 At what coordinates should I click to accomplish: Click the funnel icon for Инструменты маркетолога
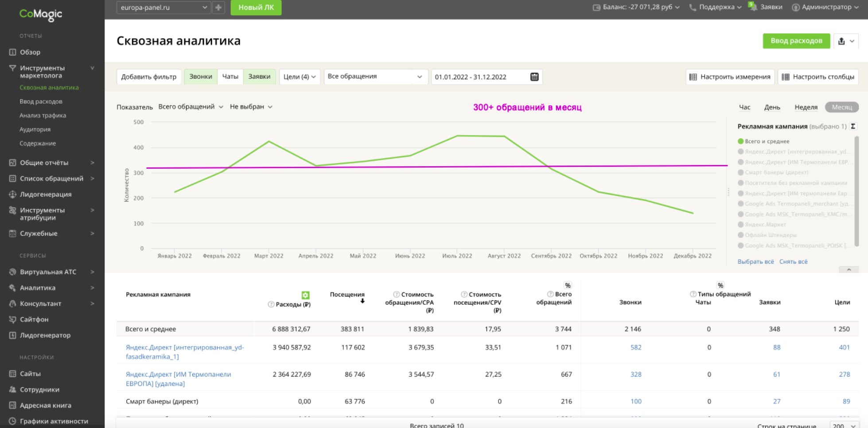[12, 68]
